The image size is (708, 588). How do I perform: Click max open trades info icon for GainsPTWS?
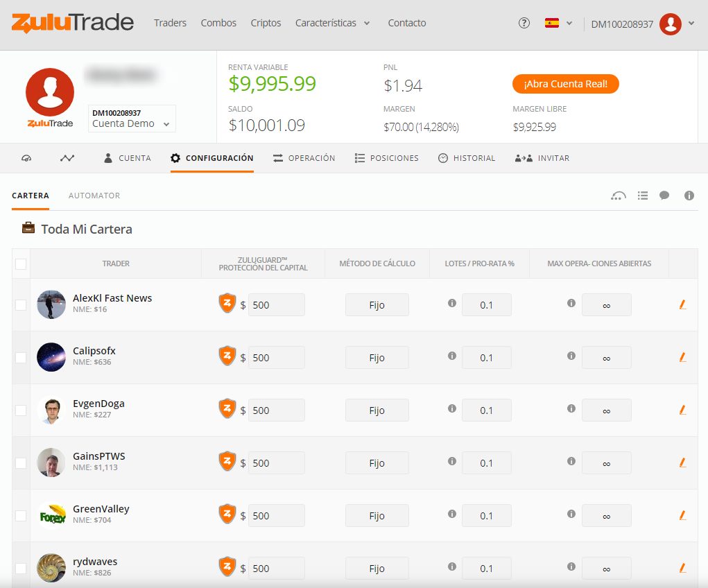pyautogui.click(x=571, y=461)
